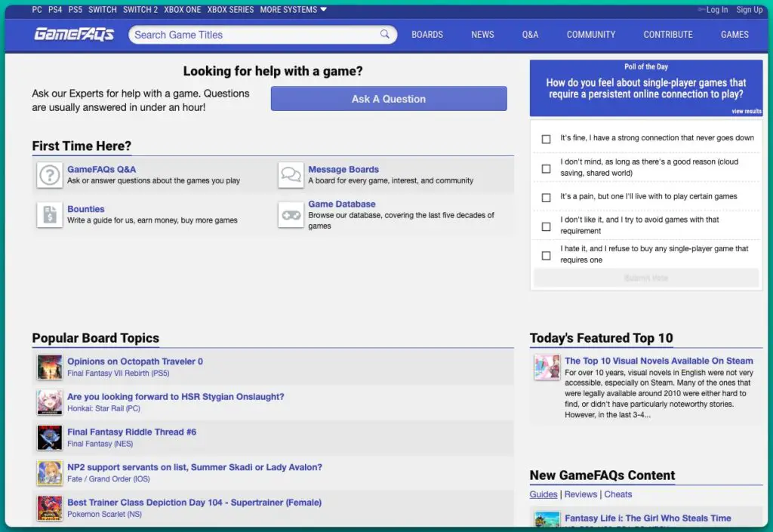Check "It's fine, I have a strong connection" option

[x=546, y=139]
